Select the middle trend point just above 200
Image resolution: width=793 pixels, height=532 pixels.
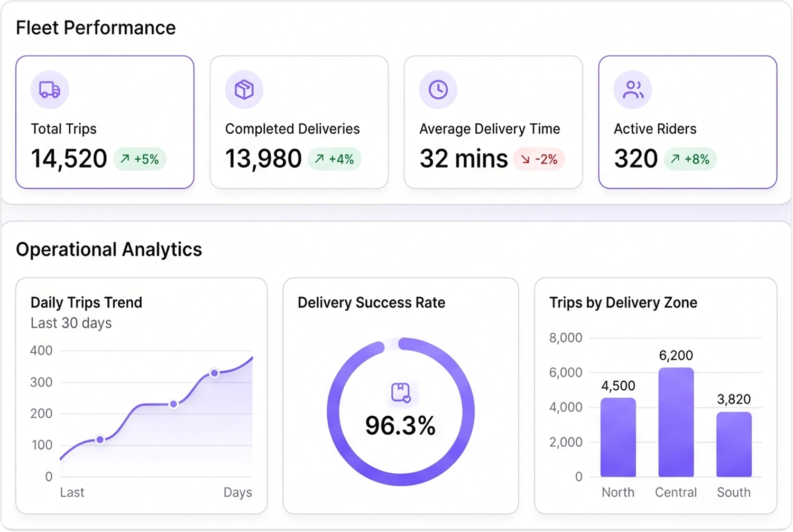pos(173,404)
